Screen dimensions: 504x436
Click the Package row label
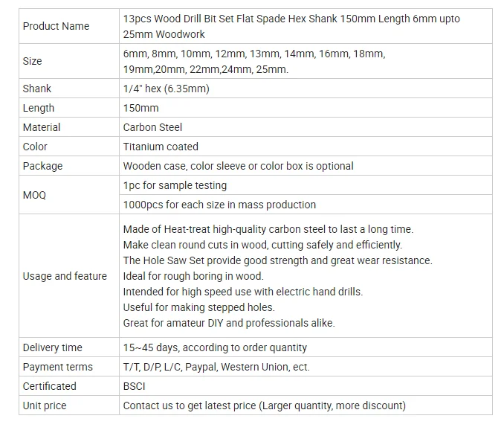pyautogui.click(x=42, y=166)
